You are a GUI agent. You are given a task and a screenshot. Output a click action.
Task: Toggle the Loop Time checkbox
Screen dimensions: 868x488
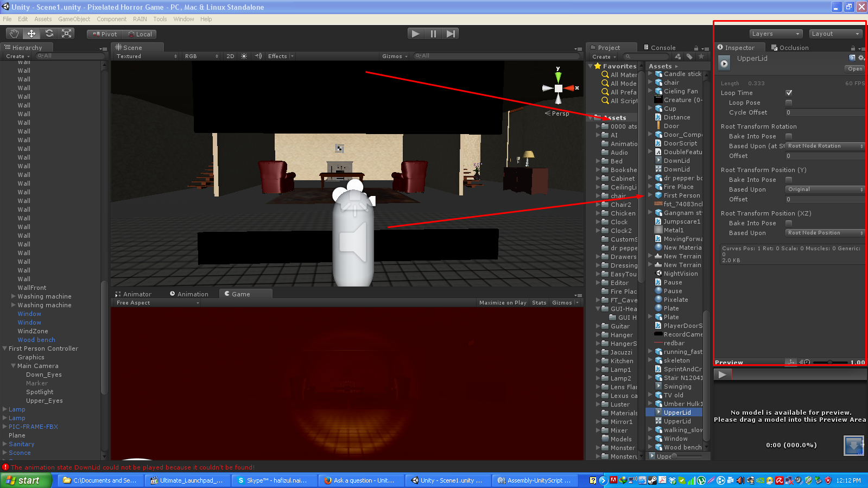click(x=789, y=93)
